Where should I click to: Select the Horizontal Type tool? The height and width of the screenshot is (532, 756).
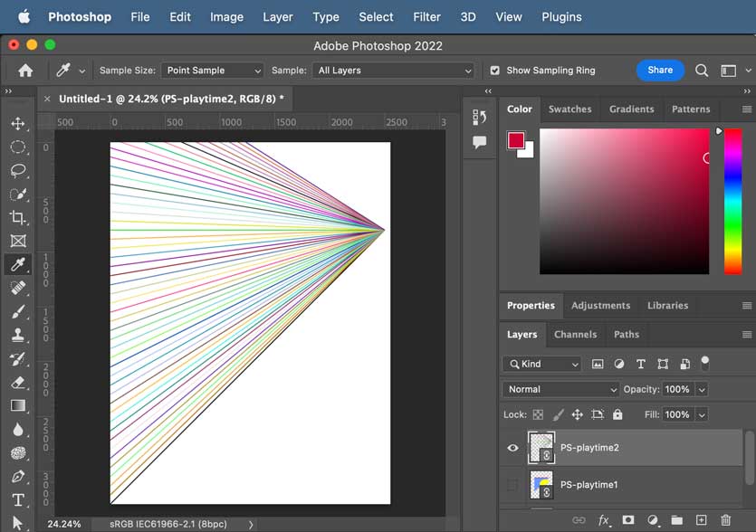click(x=18, y=500)
